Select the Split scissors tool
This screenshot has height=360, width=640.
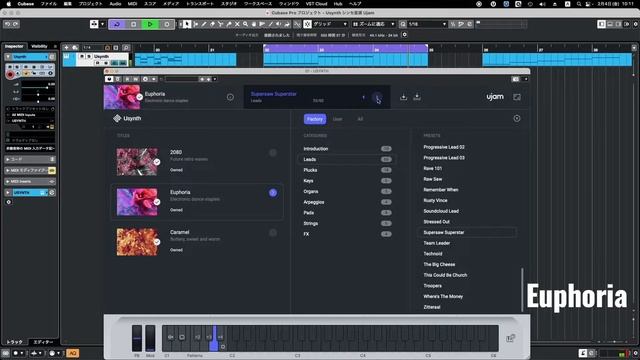coord(220,24)
